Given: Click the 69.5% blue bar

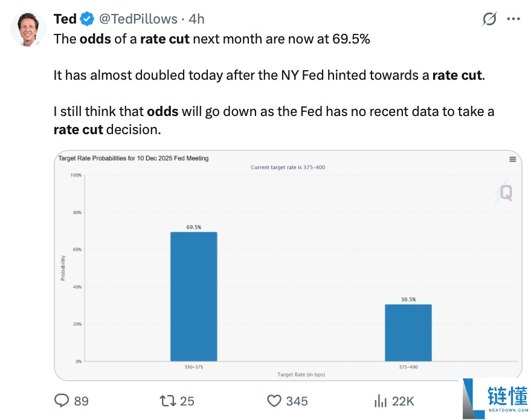Looking at the screenshot, I should pyautogui.click(x=193, y=296).
